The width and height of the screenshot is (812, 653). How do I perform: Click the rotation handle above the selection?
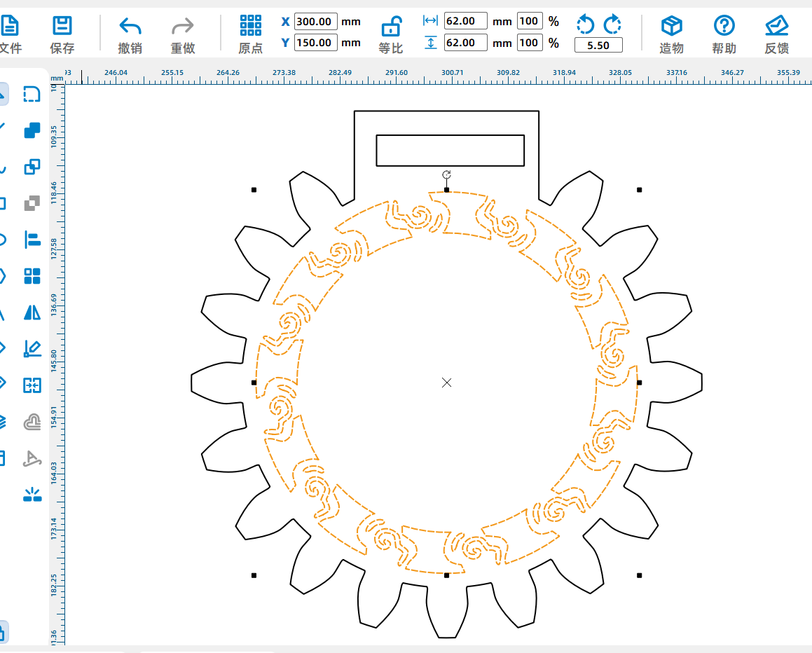click(x=446, y=174)
